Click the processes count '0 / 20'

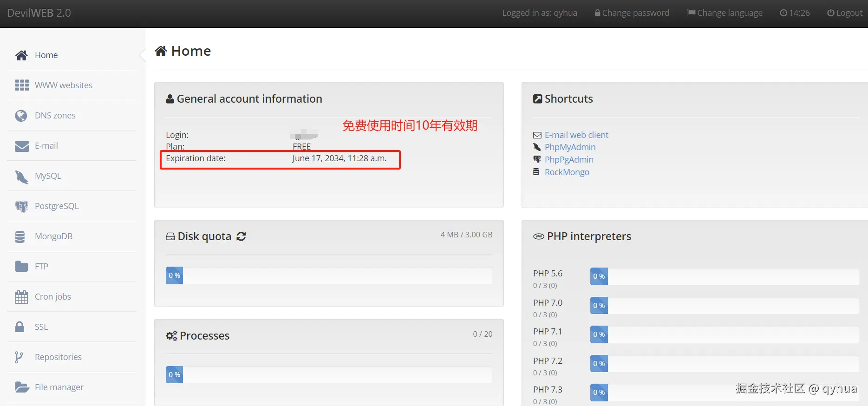point(483,334)
